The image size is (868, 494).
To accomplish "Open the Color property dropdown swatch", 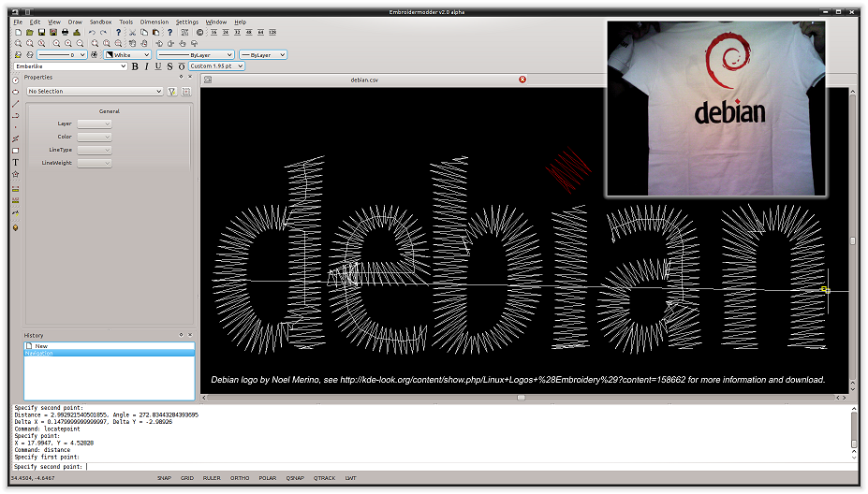I will 95,137.
